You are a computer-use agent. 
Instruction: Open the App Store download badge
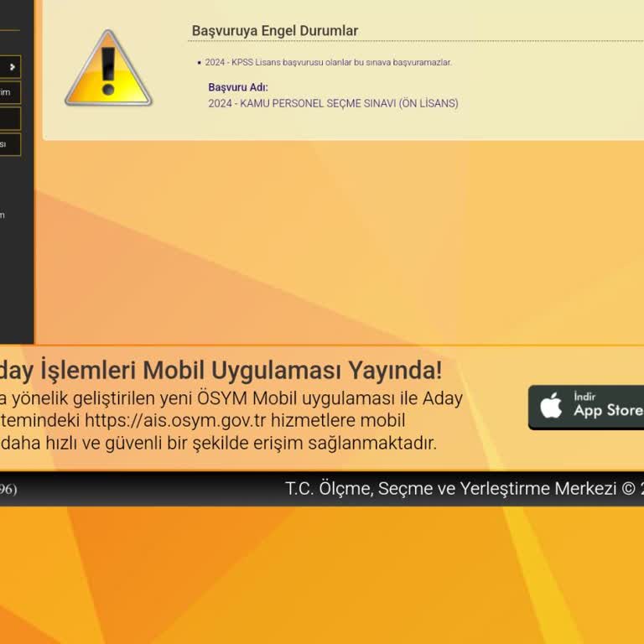tap(586, 408)
